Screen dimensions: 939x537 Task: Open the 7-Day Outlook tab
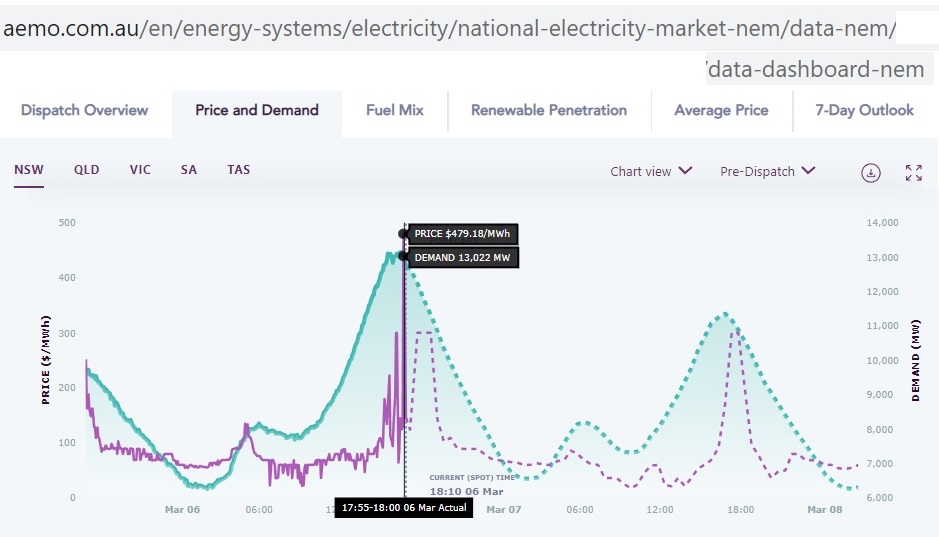point(864,110)
